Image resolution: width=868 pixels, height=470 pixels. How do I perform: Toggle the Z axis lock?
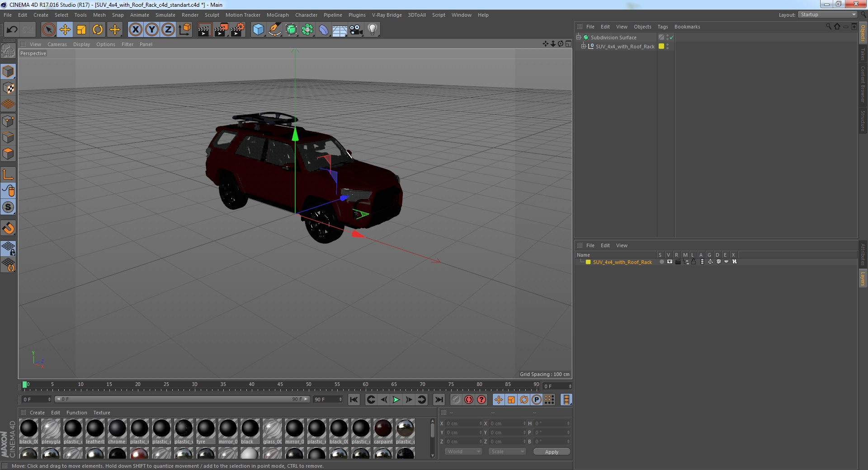click(168, 30)
